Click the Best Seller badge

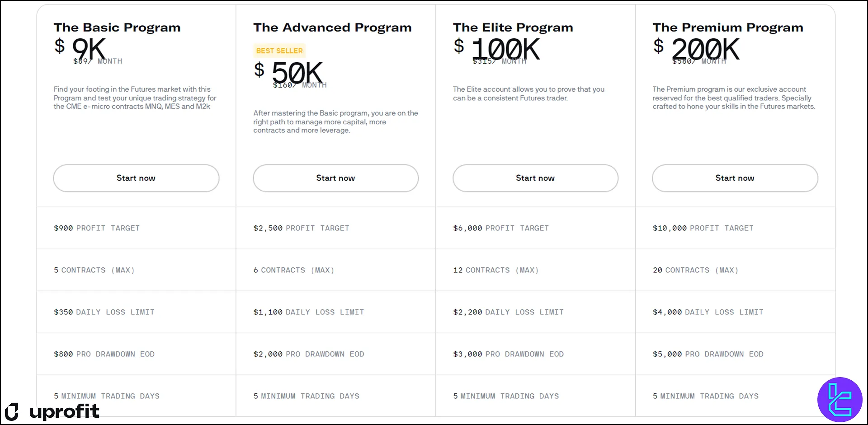(279, 51)
